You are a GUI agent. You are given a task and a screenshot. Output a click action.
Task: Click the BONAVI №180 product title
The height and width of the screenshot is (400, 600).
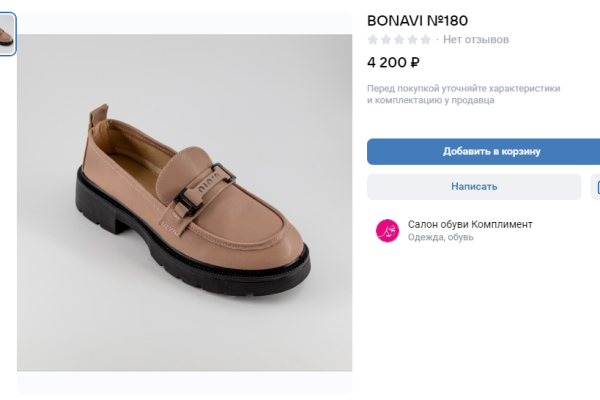pyautogui.click(x=418, y=20)
